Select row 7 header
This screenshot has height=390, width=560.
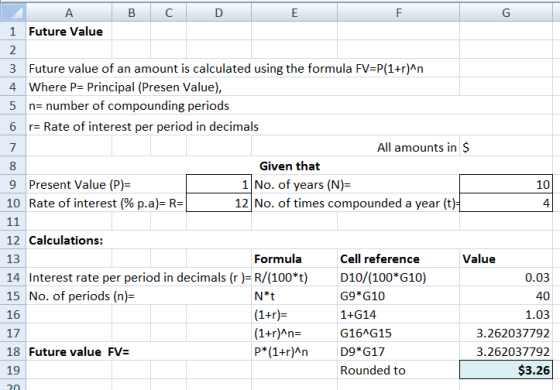(13, 147)
